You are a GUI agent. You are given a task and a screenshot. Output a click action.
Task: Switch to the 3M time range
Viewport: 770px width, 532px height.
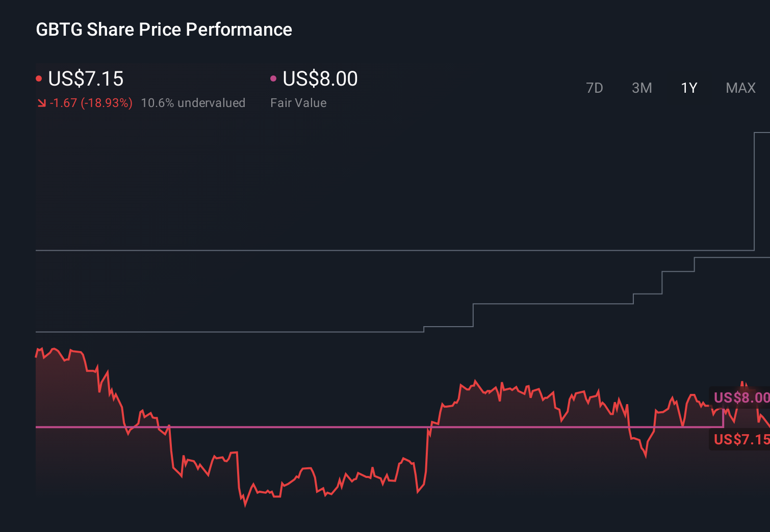coord(641,88)
